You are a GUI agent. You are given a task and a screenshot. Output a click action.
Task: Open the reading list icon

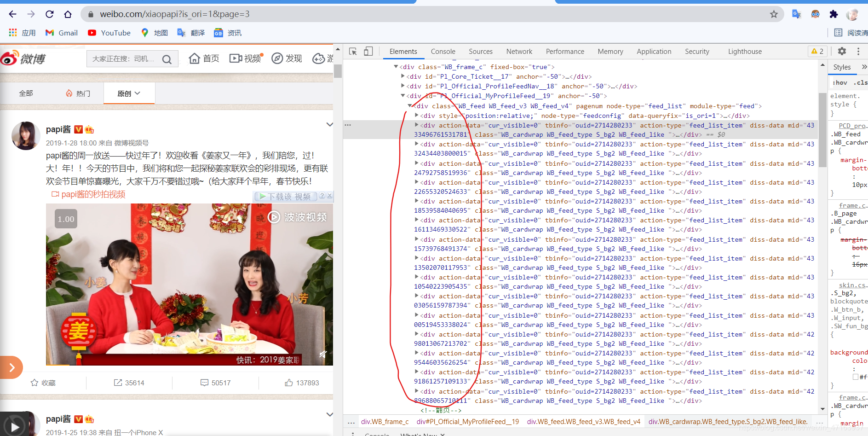[838, 33]
